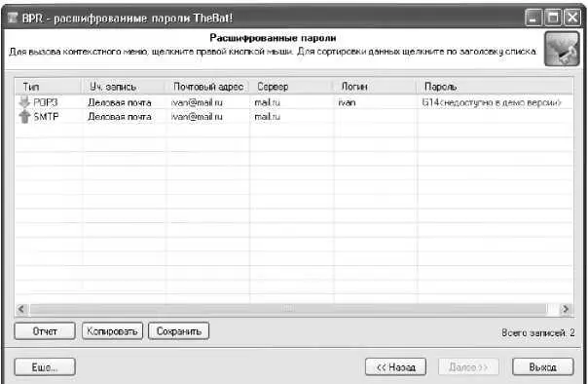
Task: Click the Выход exit button
Action: pos(542,366)
